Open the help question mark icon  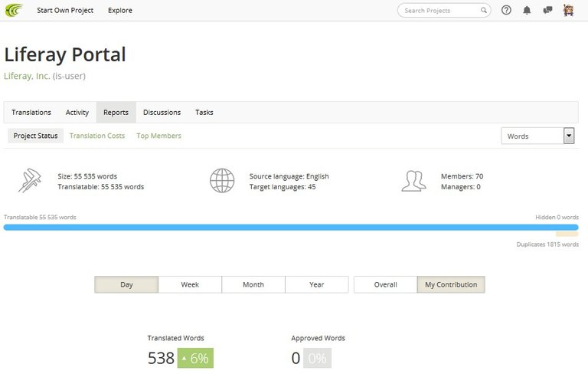(x=506, y=10)
